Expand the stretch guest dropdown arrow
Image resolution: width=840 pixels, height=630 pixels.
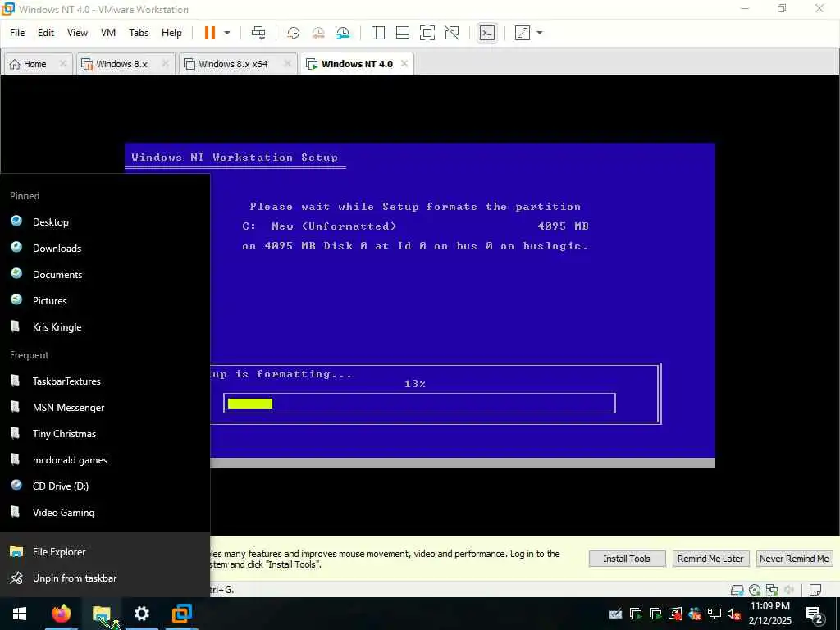coord(540,33)
